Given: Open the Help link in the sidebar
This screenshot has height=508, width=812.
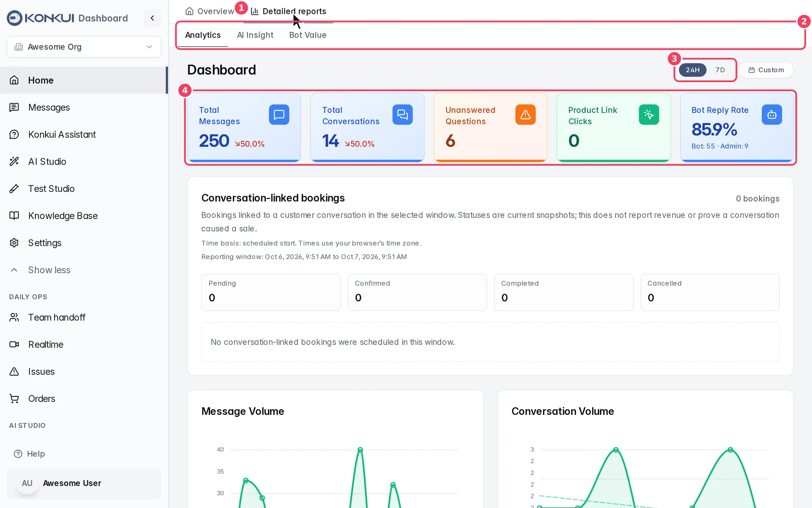Looking at the screenshot, I should click(x=29, y=454).
